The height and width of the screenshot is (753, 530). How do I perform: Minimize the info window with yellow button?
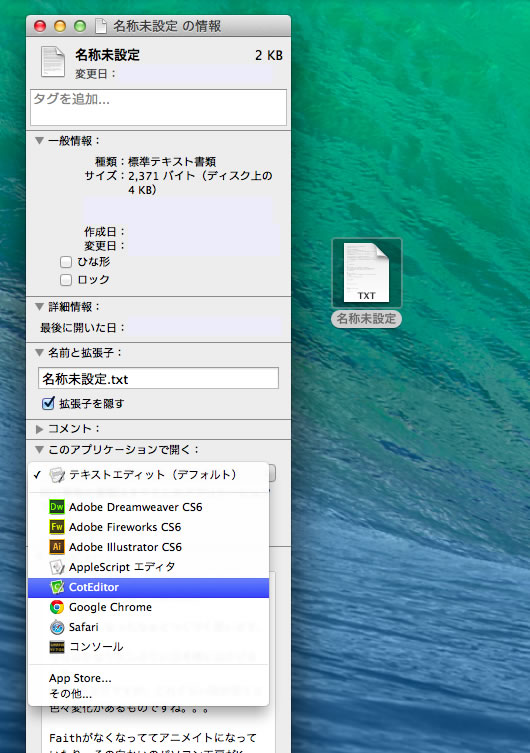(x=60, y=25)
